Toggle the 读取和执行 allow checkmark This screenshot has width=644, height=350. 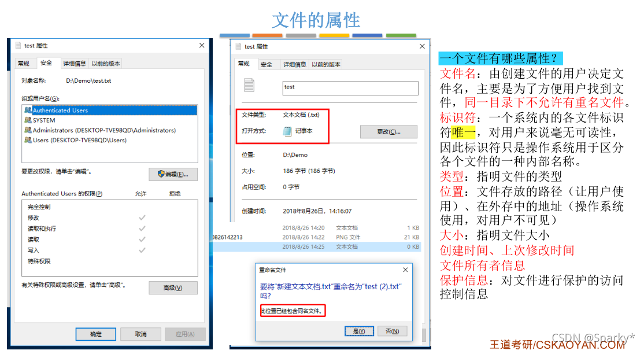(x=142, y=229)
